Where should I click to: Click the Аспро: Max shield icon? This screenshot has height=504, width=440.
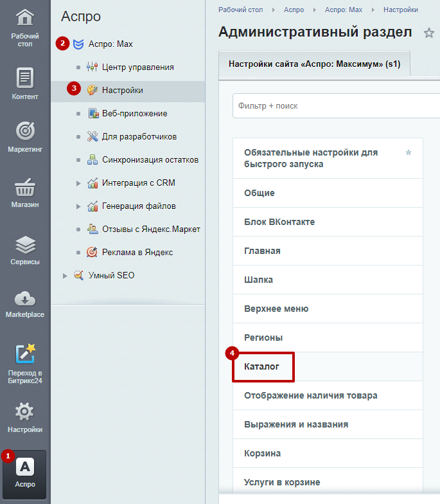point(78,44)
